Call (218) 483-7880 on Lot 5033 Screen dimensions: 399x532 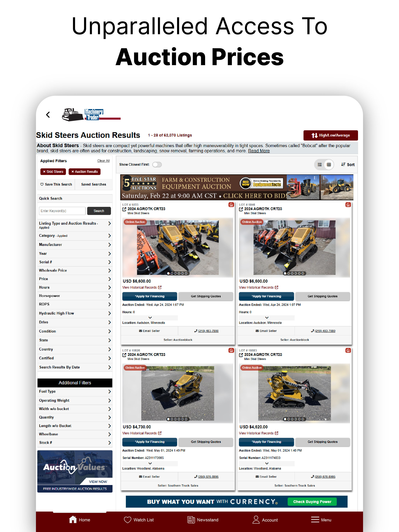(x=206, y=331)
